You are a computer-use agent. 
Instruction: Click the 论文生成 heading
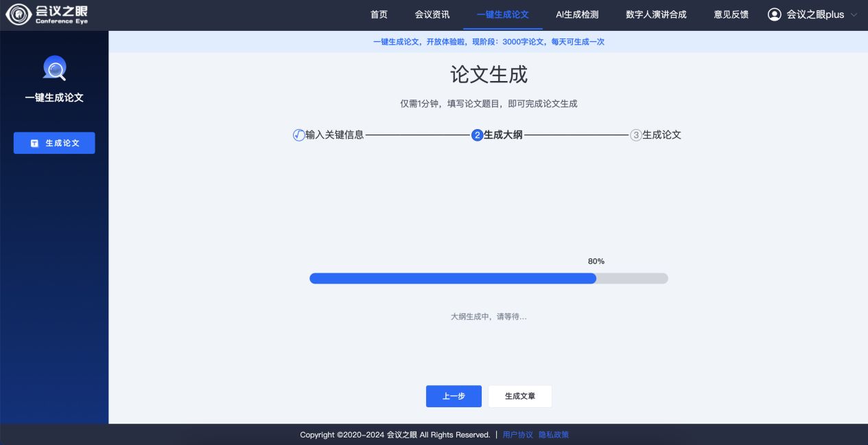(489, 74)
